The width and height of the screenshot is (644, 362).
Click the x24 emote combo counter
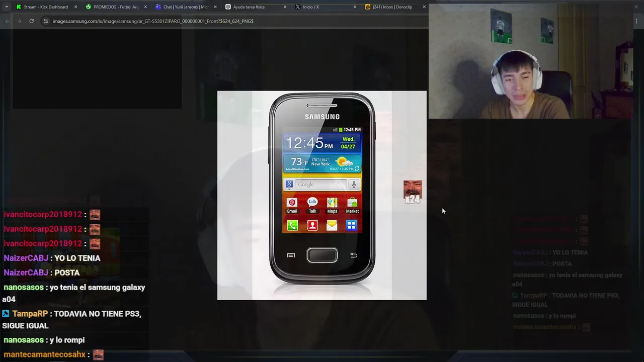(413, 192)
